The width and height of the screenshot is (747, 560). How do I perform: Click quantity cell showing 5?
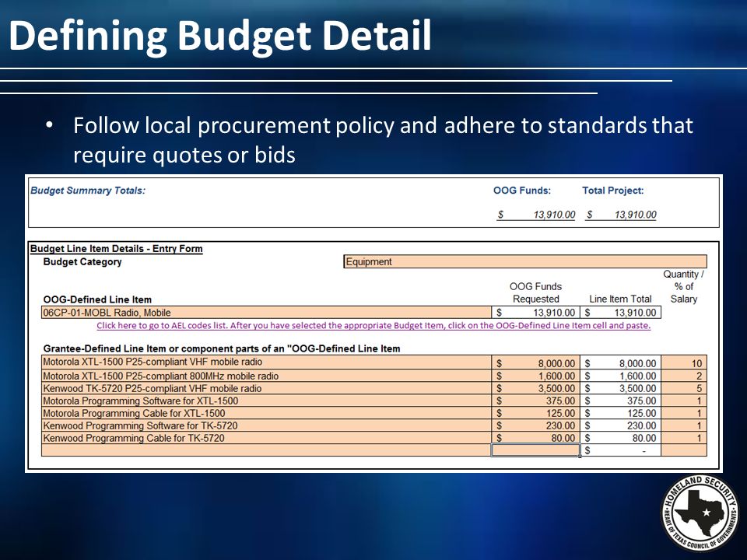click(x=684, y=388)
